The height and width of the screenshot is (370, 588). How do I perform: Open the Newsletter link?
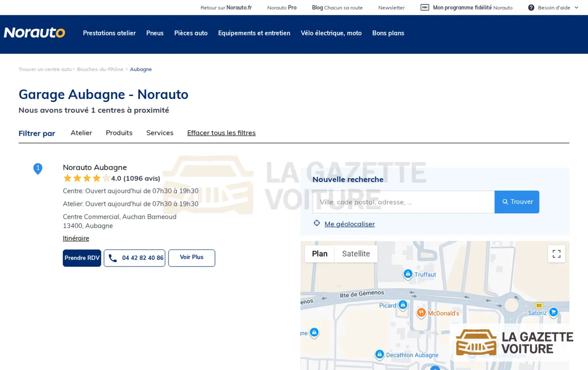point(392,8)
